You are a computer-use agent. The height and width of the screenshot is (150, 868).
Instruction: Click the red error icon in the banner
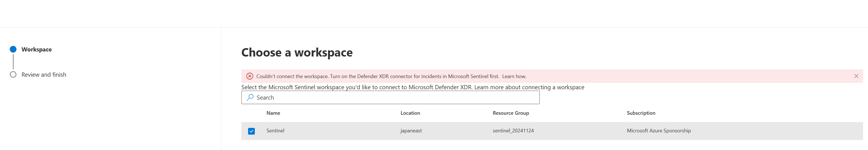[x=249, y=76]
